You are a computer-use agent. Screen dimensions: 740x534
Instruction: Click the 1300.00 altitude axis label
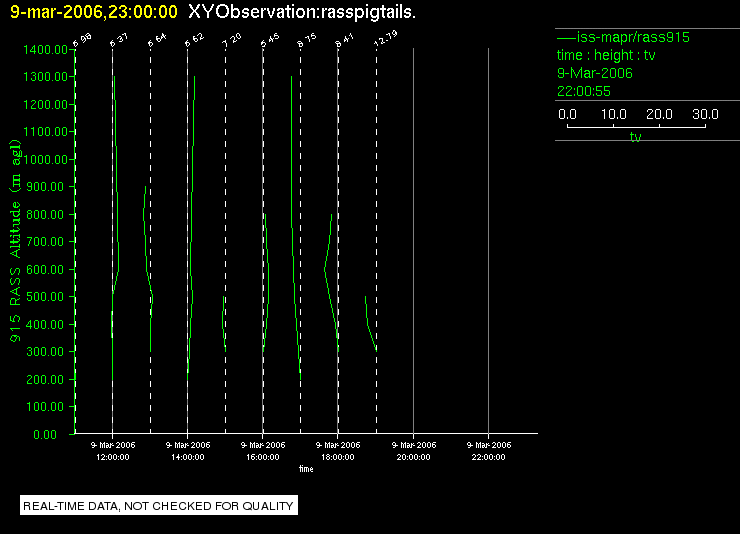click(x=45, y=76)
